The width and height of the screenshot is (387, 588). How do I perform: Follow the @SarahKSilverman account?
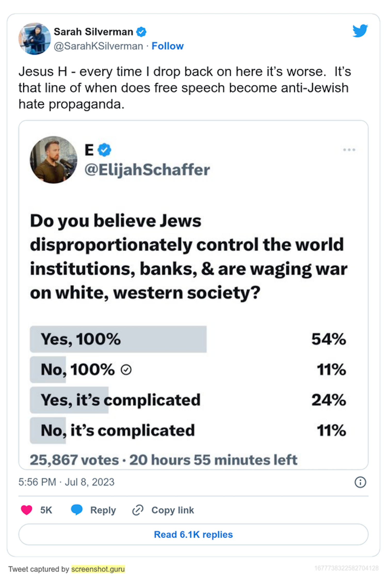167,46
